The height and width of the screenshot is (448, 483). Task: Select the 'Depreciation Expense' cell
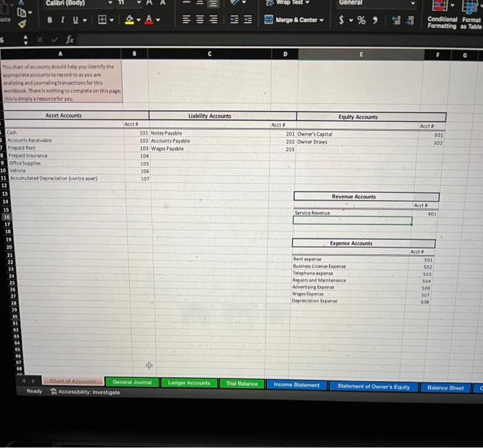348,301
